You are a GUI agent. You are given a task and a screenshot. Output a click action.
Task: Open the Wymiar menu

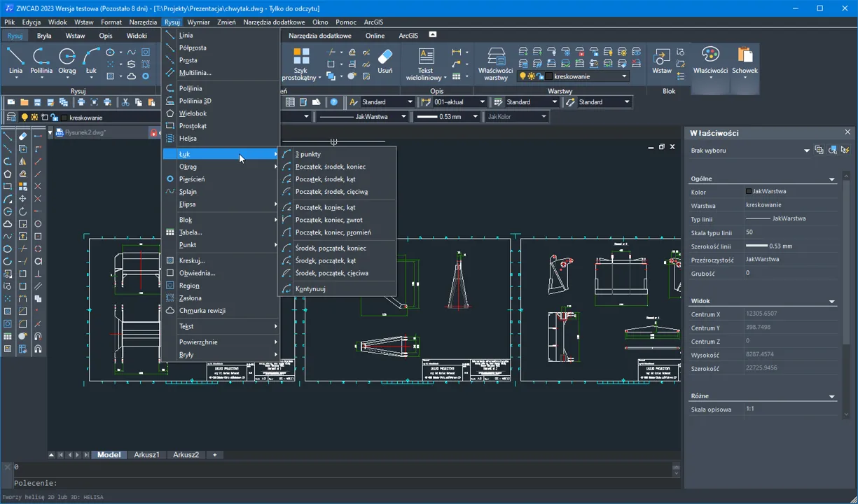198,22
